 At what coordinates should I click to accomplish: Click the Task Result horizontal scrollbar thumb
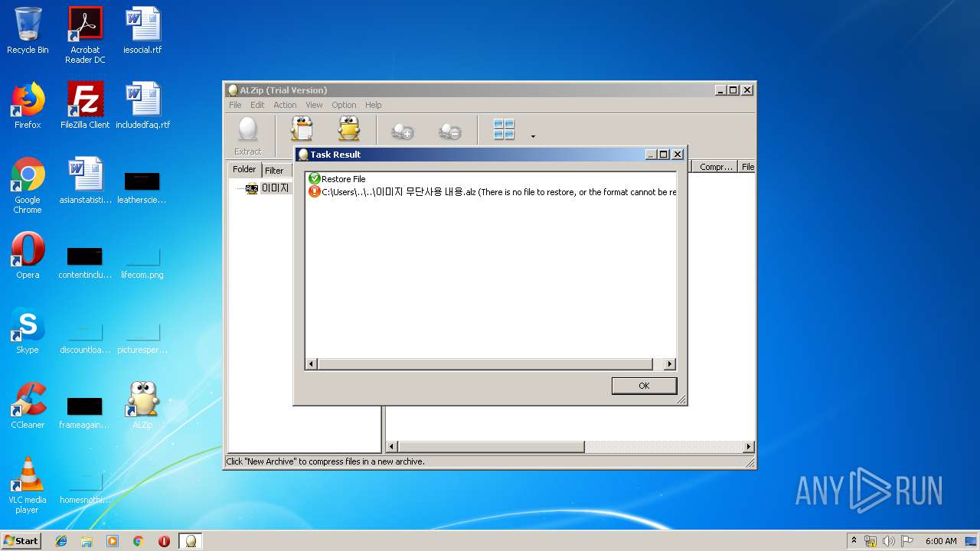coord(485,364)
